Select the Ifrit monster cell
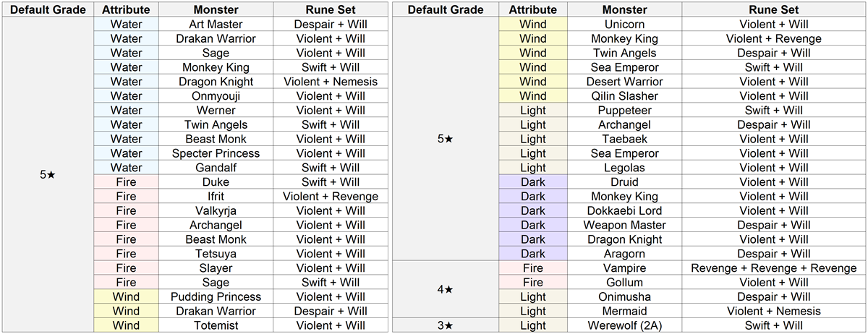 tap(216, 196)
